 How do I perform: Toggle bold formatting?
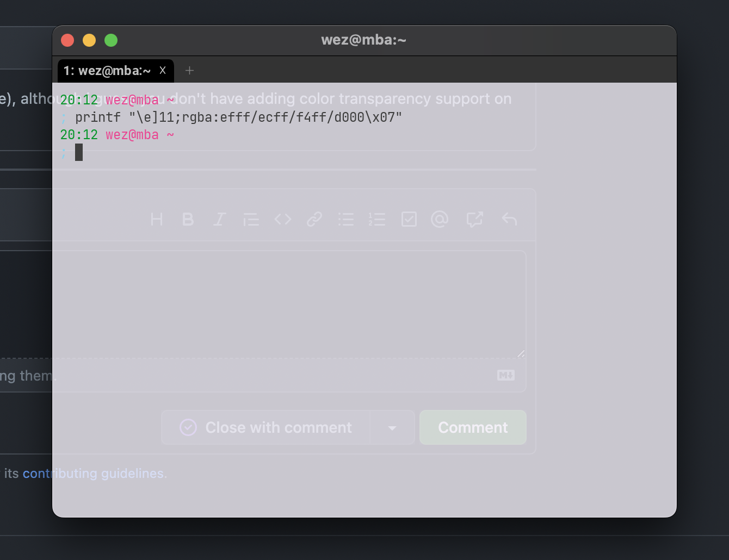[188, 219]
